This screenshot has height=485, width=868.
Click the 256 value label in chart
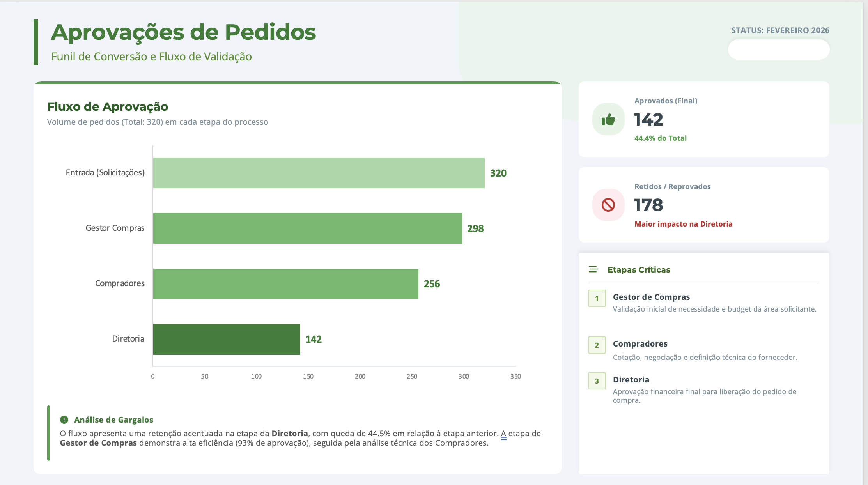pos(432,284)
